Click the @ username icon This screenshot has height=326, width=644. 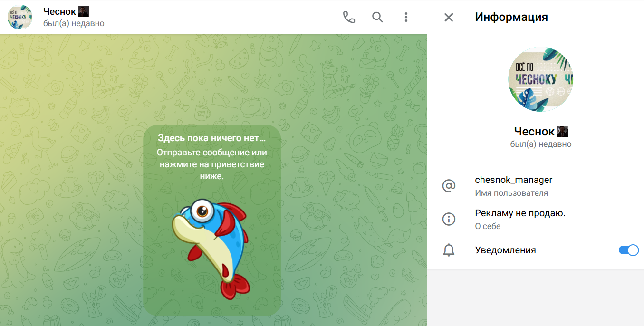point(449,186)
